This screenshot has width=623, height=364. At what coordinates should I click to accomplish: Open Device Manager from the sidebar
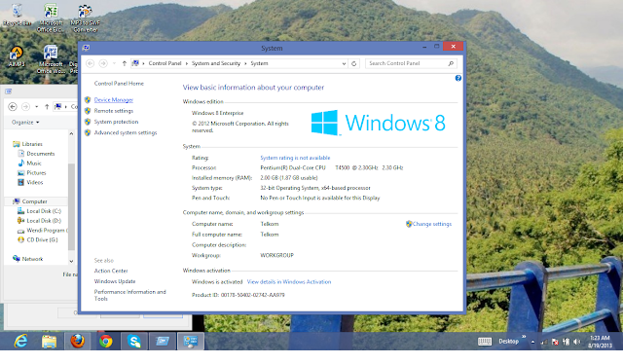[x=113, y=99]
